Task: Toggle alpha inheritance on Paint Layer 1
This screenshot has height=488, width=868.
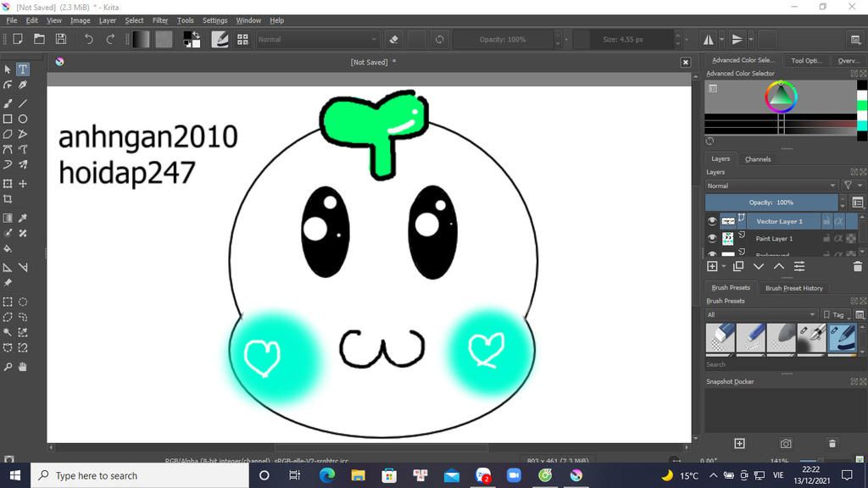Action: (x=838, y=238)
